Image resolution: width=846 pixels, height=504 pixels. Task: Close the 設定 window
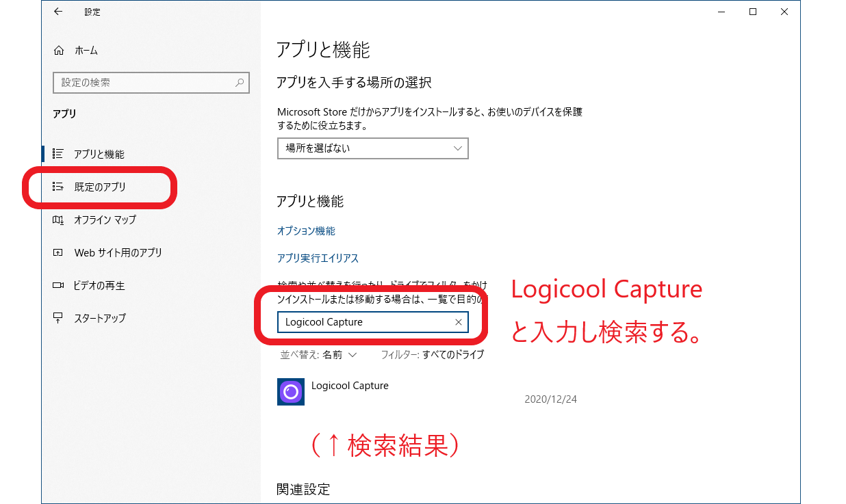click(x=784, y=12)
